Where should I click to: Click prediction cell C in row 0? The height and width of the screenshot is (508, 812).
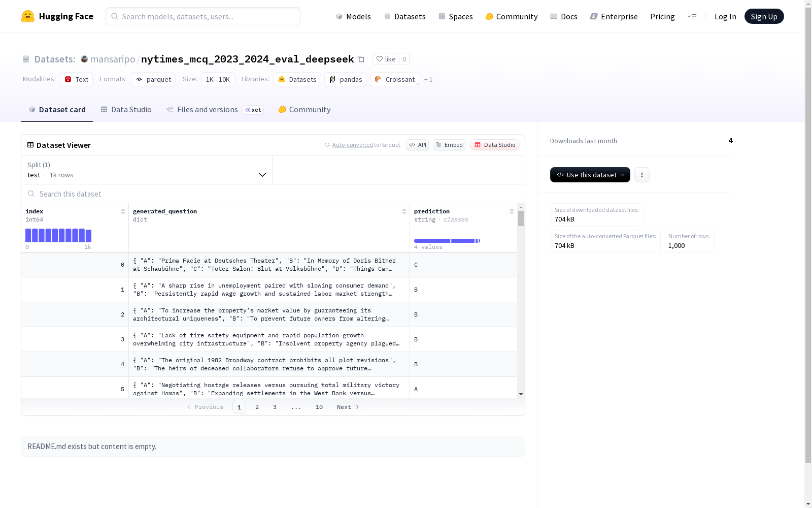[463, 265]
